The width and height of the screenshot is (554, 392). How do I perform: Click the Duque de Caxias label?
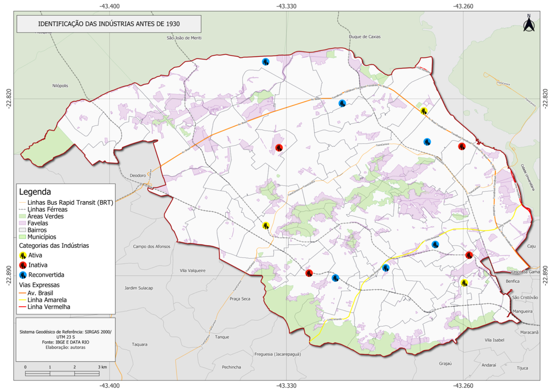click(x=364, y=37)
